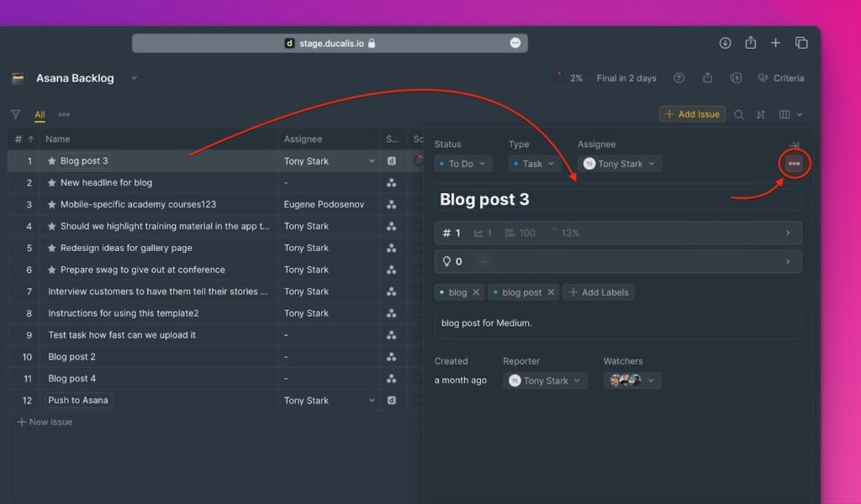Toggle star on Blog post 3 row
This screenshot has width=861, height=504.
51,160
